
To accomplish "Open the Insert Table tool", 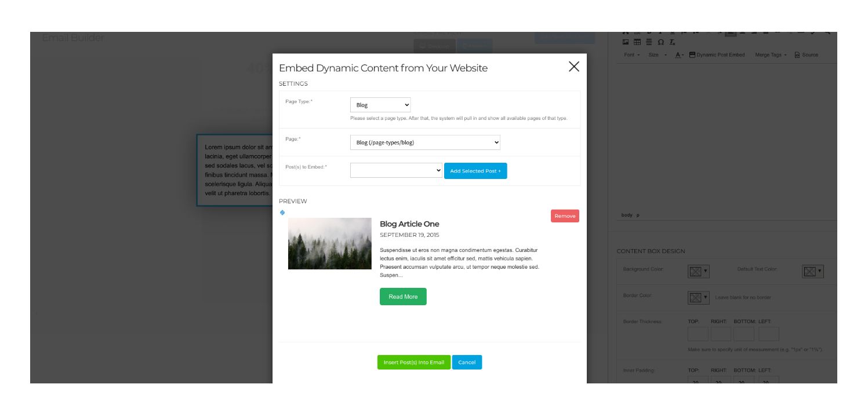I will (x=637, y=41).
